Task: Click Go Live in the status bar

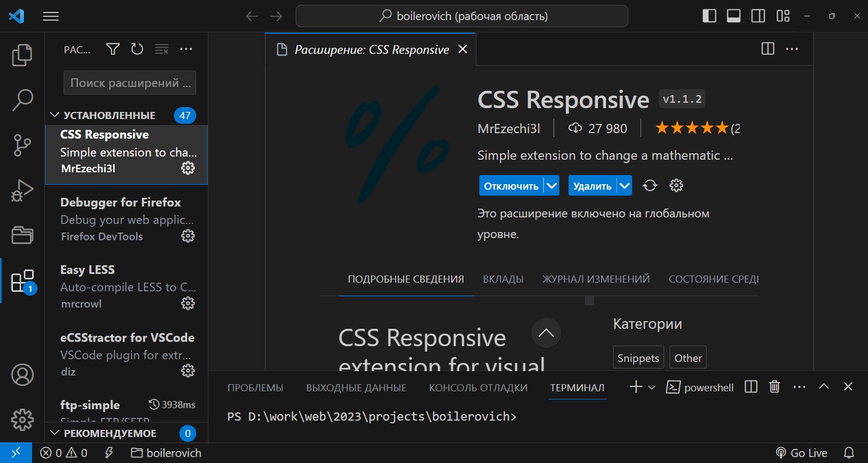Action: click(x=802, y=453)
